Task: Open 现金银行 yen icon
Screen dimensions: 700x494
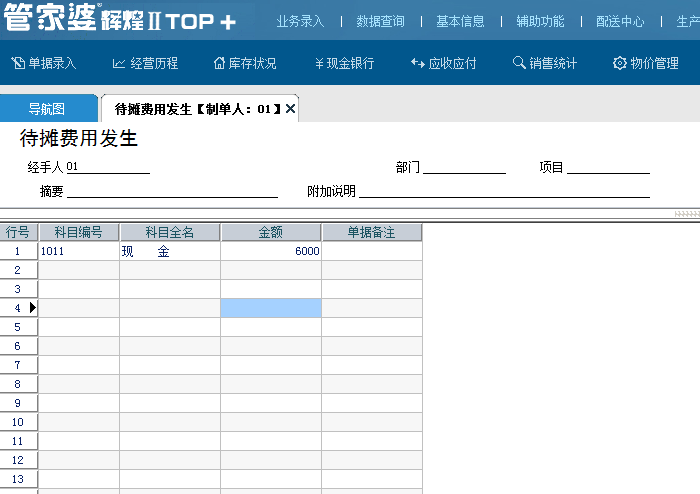Action: tap(319, 63)
